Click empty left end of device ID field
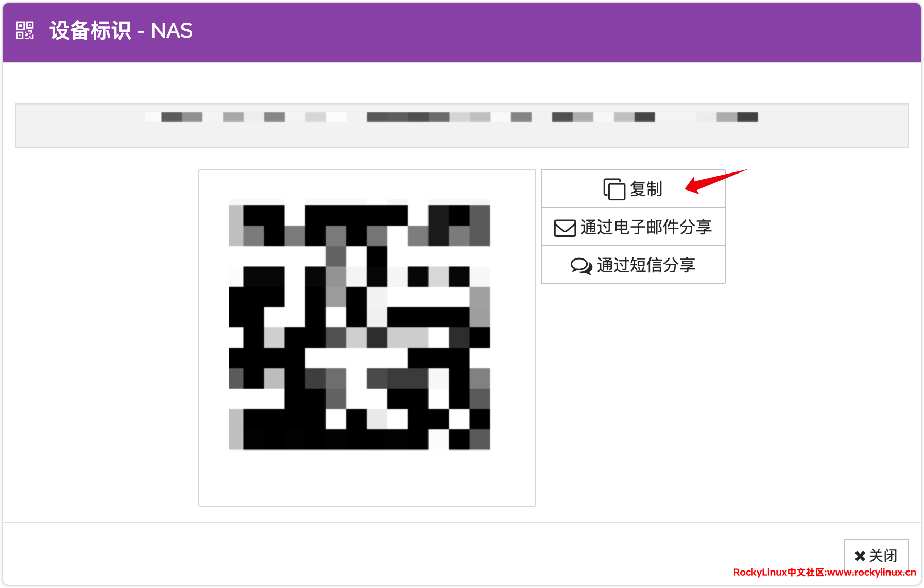 pos(77,126)
